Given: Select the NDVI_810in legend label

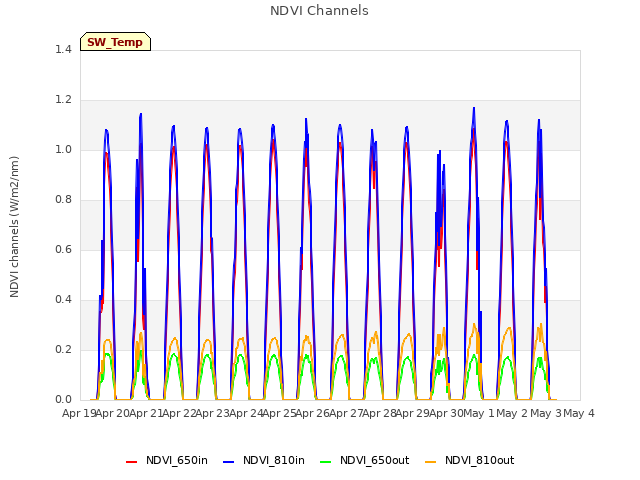Looking at the screenshot, I should (274, 461).
